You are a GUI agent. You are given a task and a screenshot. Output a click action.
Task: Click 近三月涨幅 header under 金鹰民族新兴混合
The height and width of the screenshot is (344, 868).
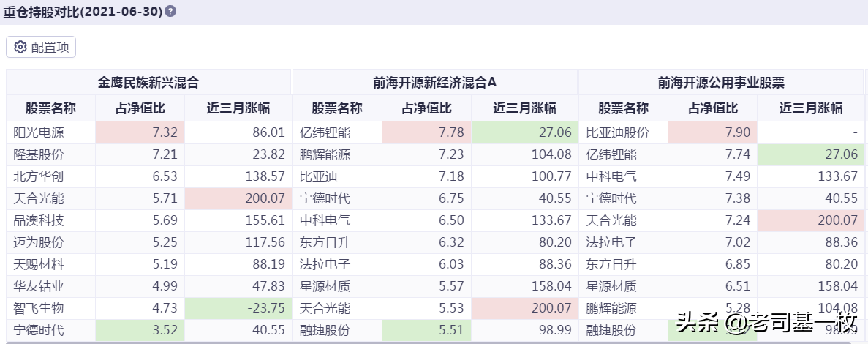pyautogui.click(x=238, y=108)
